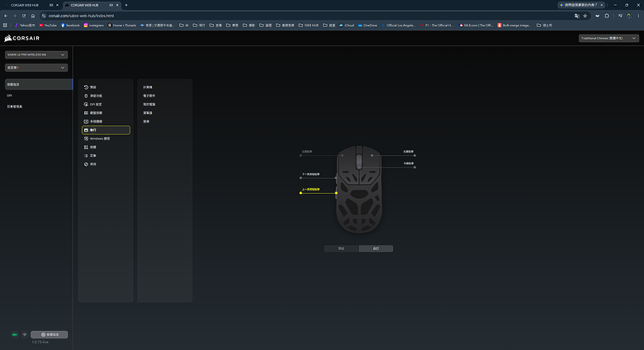Open the DPI section in left sidebar
Screen dimensions: 644x350
coord(9,95)
